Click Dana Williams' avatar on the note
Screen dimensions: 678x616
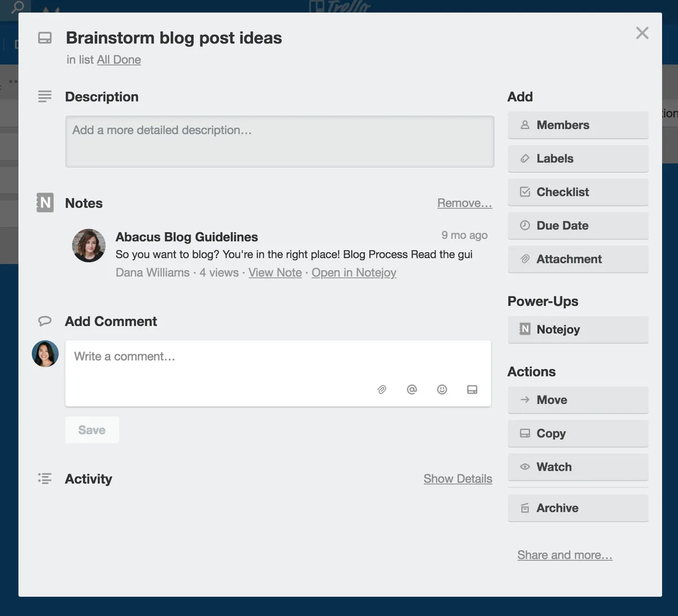point(89,245)
